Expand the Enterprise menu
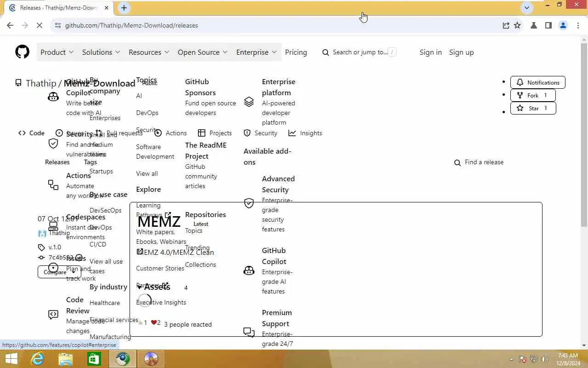Image resolution: width=588 pixels, height=368 pixels. (x=256, y=52)
